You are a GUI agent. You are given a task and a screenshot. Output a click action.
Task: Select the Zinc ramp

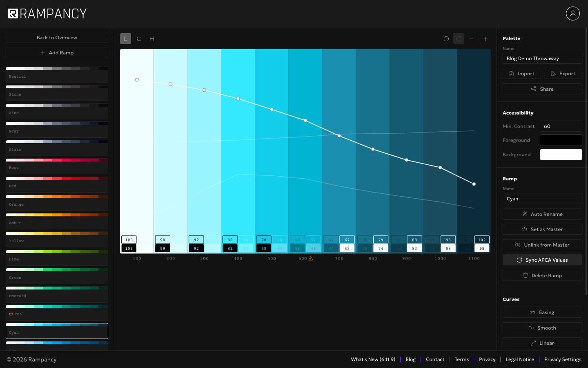57,111
